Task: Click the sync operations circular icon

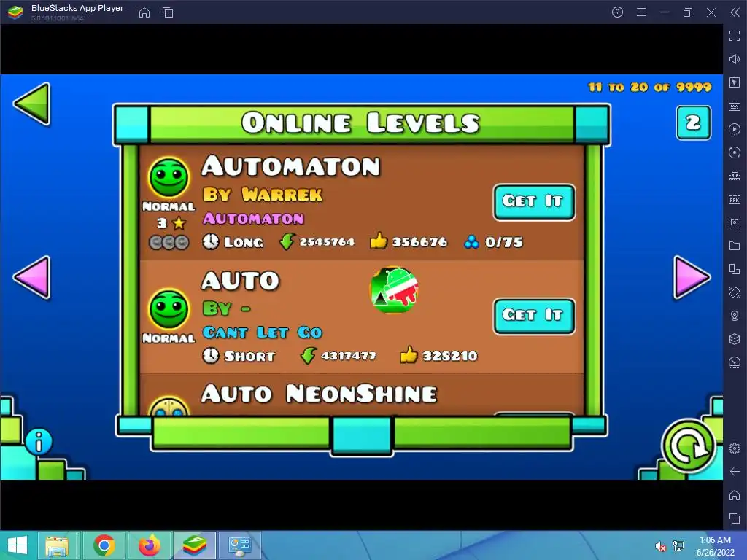Action: (735, 152)
